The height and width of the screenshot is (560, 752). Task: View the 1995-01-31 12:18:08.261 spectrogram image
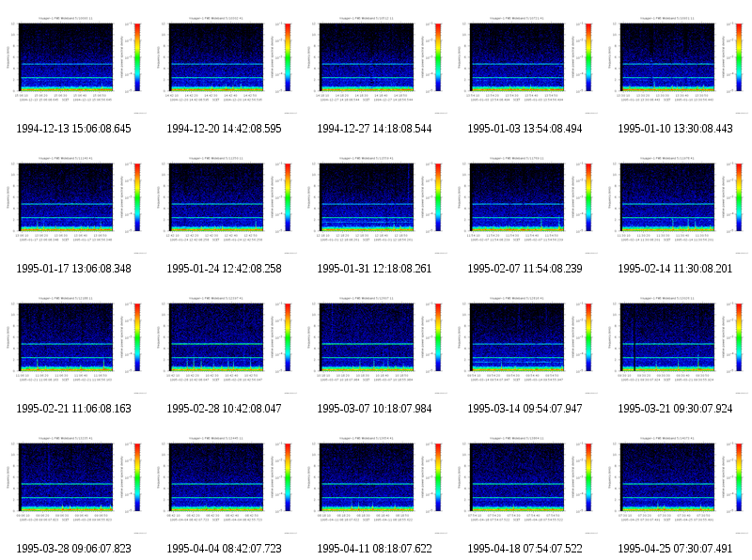click(x=374, y=204)
